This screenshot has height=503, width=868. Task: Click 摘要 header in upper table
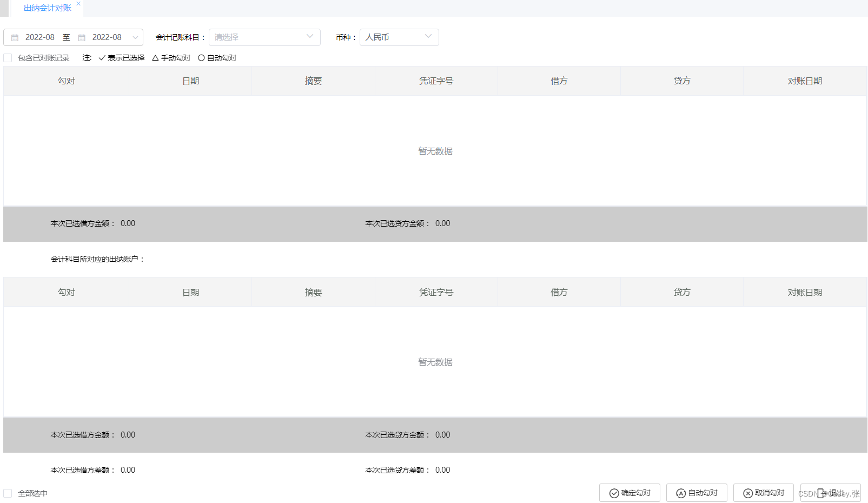(313, 81)
